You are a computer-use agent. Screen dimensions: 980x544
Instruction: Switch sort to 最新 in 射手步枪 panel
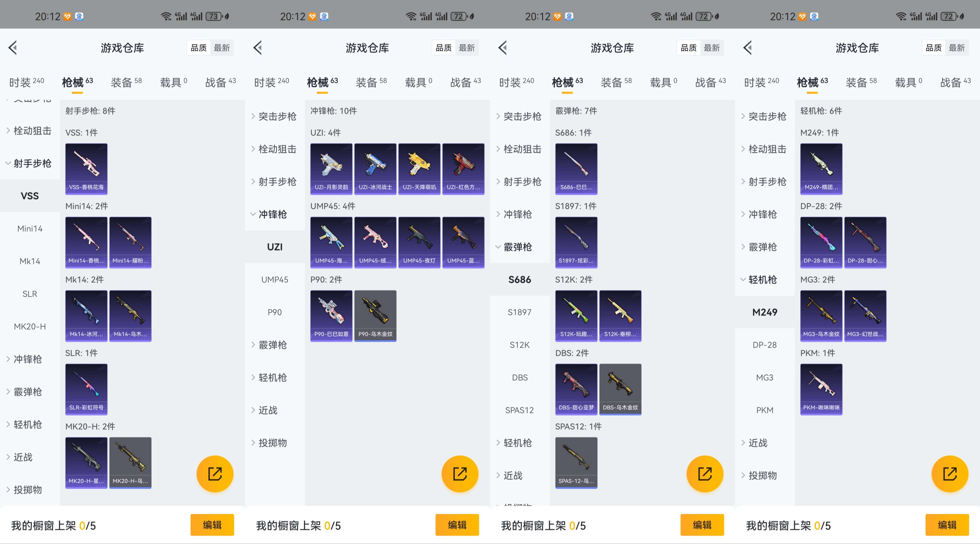[x=222, y=48]
